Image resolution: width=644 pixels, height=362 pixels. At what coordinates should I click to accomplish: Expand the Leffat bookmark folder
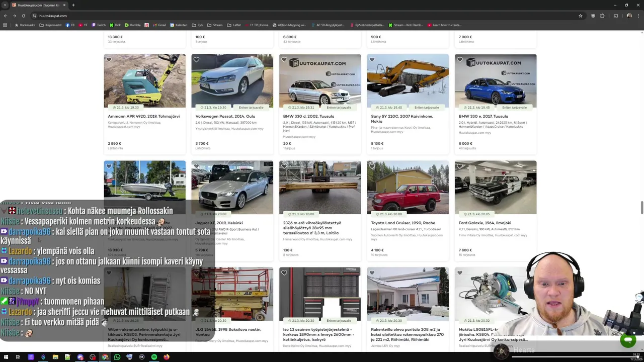(x=233, y=25)
